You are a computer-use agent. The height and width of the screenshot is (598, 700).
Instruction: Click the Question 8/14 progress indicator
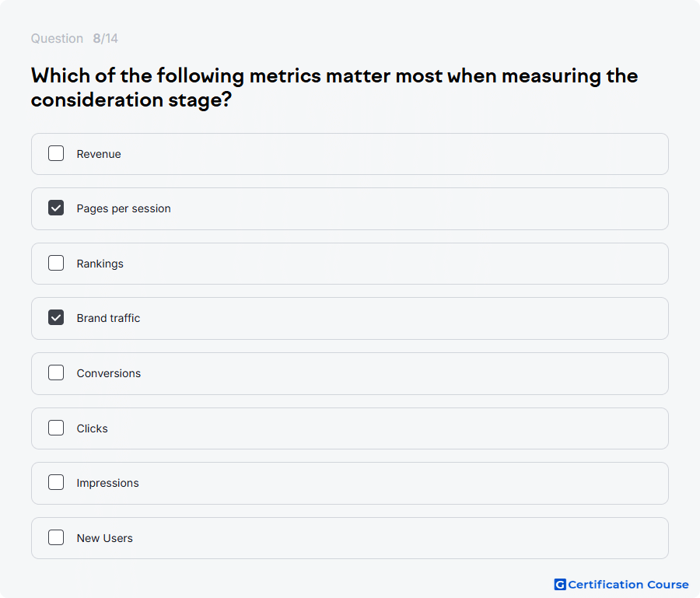click(x=75, y=38)
